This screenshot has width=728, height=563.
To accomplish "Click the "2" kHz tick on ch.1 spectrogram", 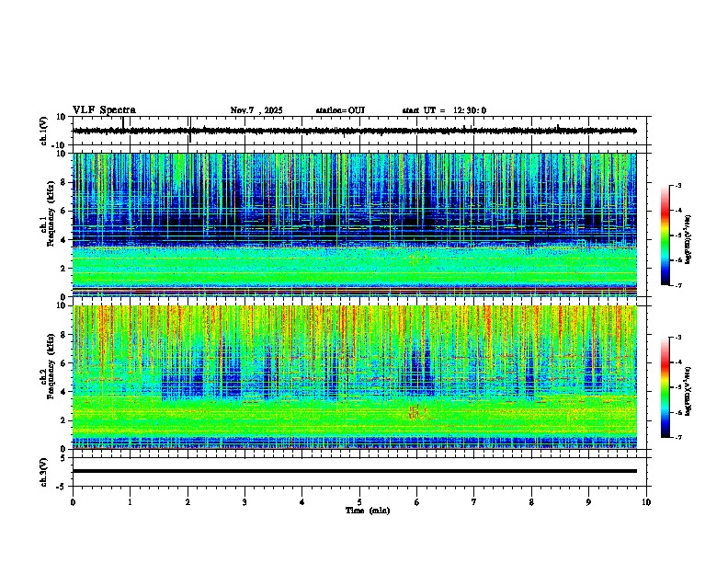I will pos(64,269).
